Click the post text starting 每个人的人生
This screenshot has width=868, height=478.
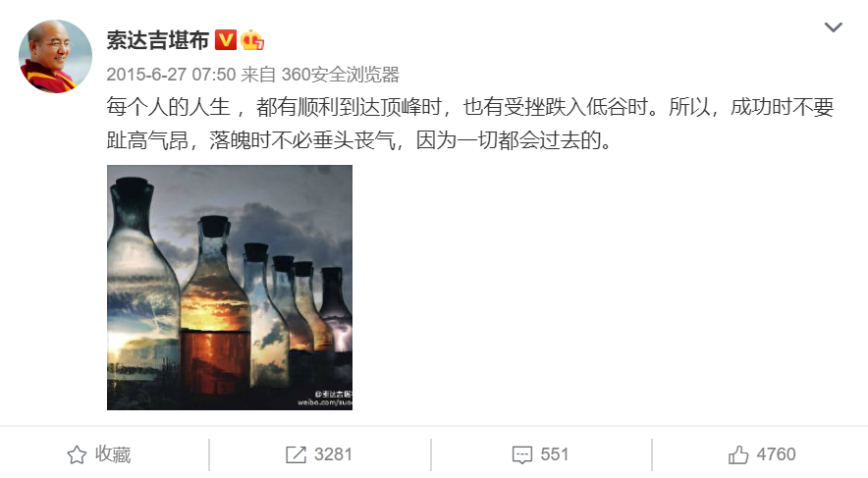(x=470, y=124)
